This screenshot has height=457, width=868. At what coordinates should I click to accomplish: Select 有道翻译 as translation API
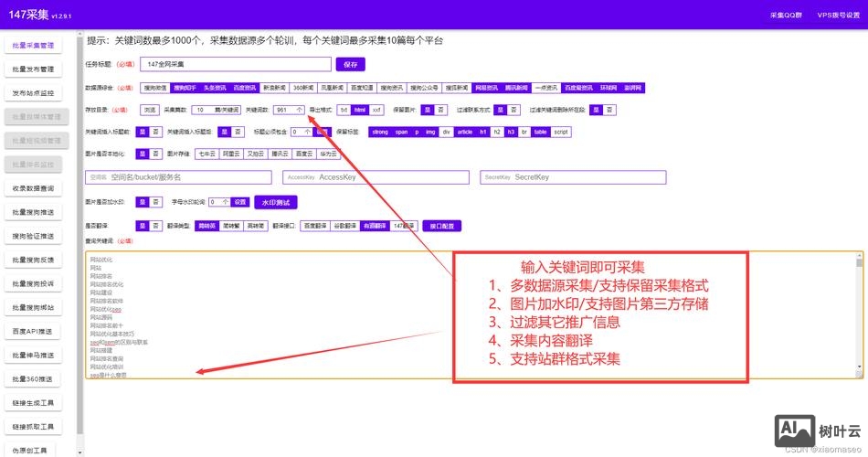tap(375, 226)
